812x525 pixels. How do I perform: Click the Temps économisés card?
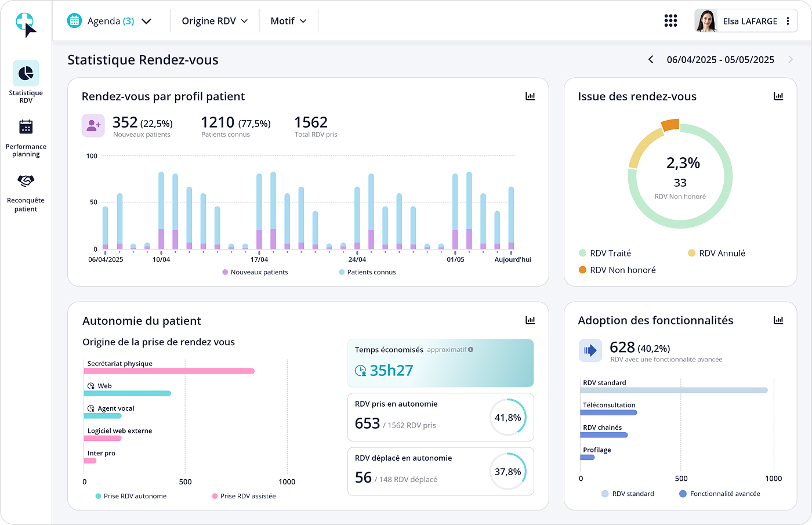point(440,363)
